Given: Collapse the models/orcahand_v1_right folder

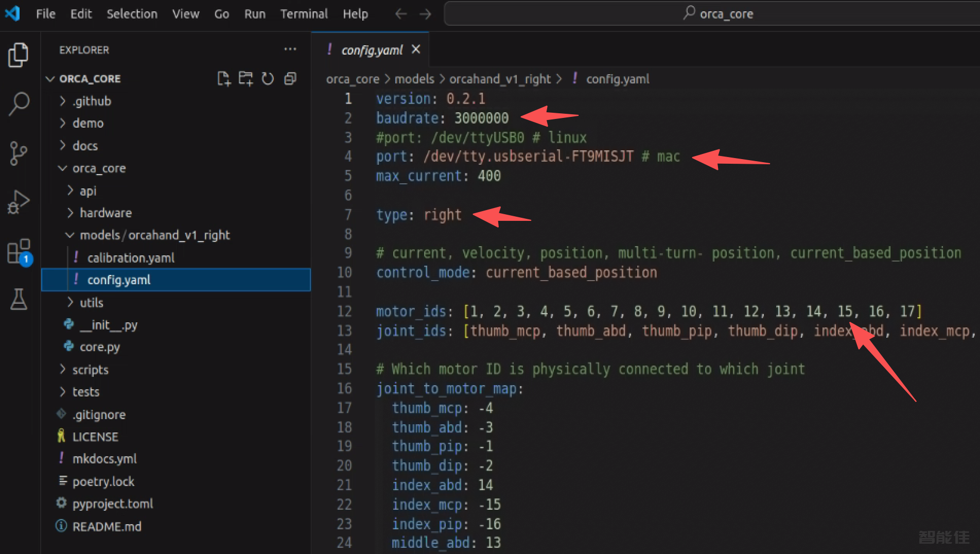Looking at the screenshot, I should click(x=154, y=235).
